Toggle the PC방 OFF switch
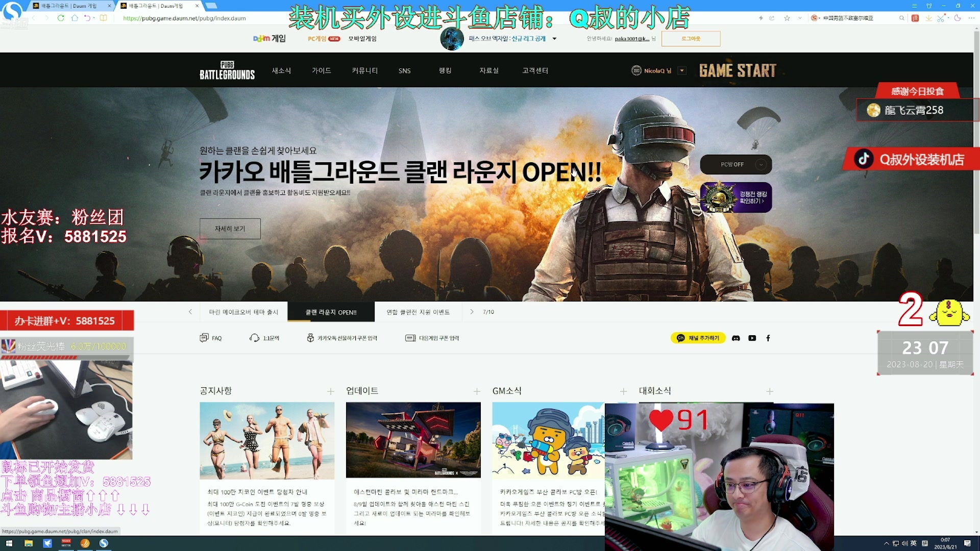 [736, 164]
